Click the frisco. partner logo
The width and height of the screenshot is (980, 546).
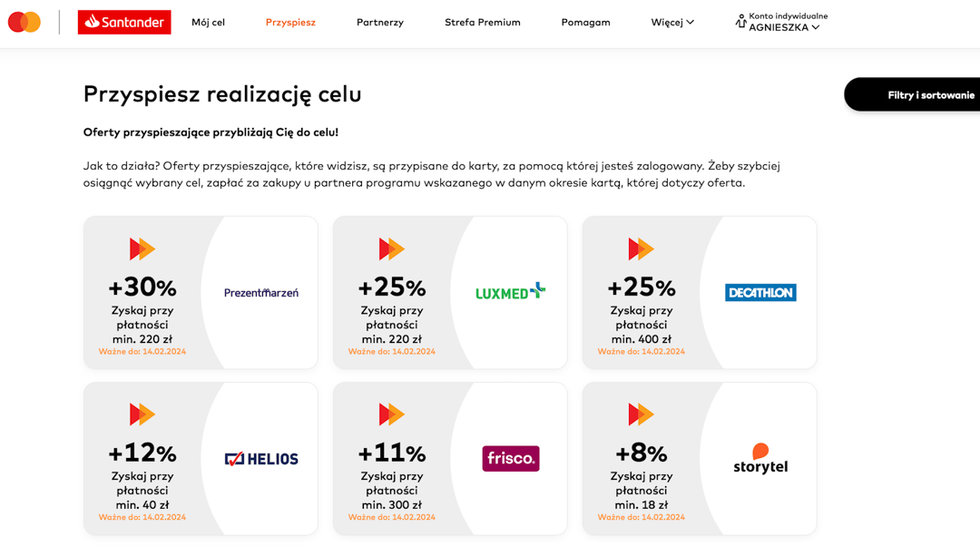click(x=510, y=458)
